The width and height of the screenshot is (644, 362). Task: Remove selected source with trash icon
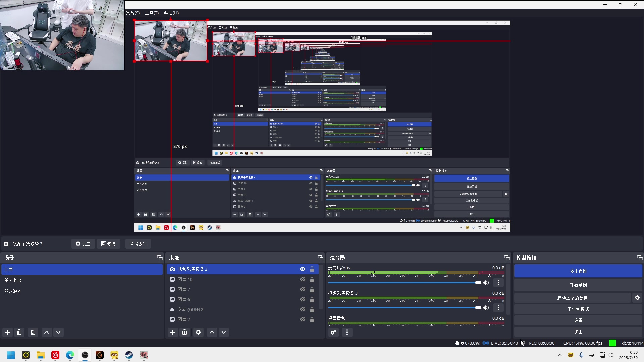pos(184,332)
